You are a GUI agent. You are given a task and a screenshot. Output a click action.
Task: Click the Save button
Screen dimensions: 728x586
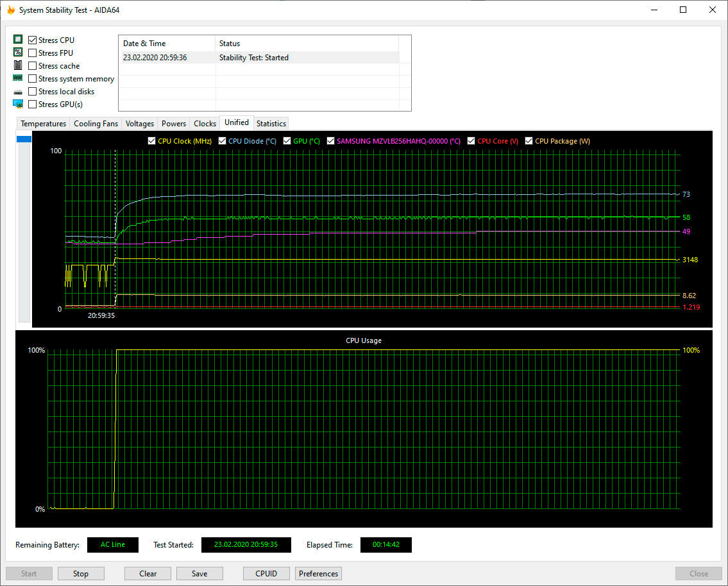click(199, 574)
